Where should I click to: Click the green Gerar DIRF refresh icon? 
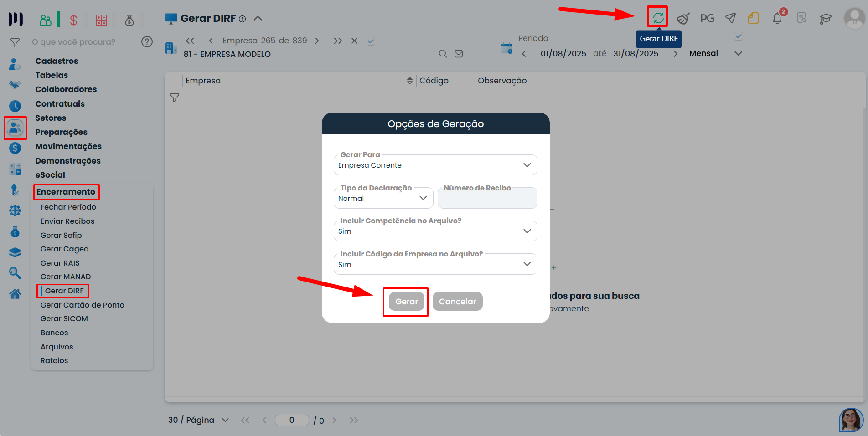click(x=657, y=18)
